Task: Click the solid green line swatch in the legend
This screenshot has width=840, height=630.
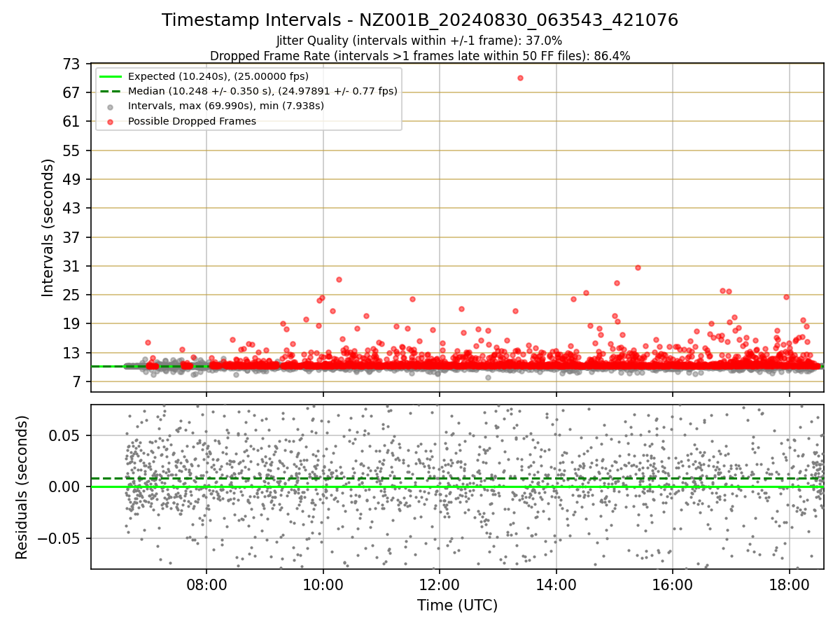Action: coord(111,76)
